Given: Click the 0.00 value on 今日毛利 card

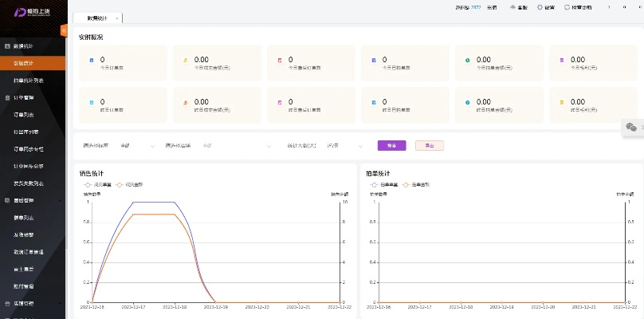Looking at the screenshot, I should [578, 60].
